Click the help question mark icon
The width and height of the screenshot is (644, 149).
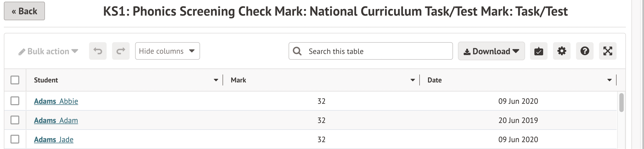coord(585,51)
